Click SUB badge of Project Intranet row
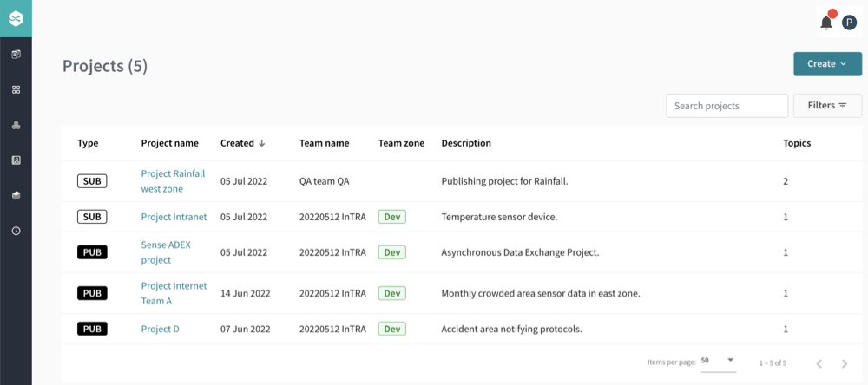This screenshot has height=385, width=868. 92,217
